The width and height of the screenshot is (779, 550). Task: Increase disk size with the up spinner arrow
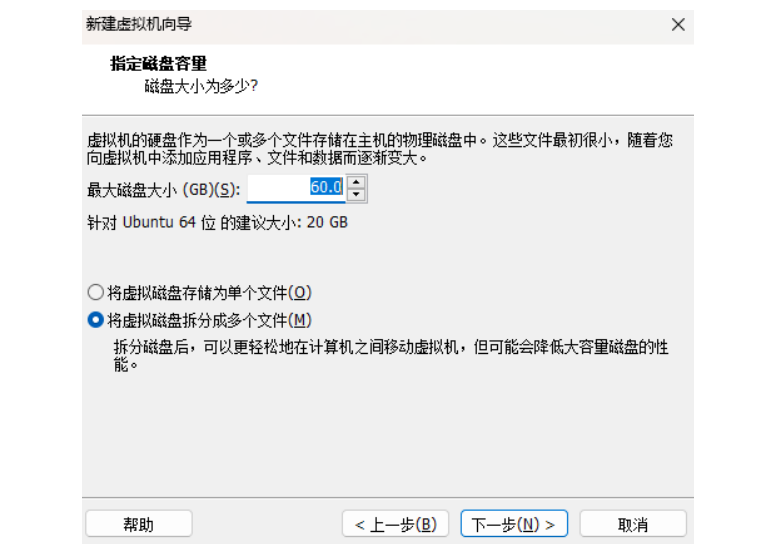tap(356, 182)
